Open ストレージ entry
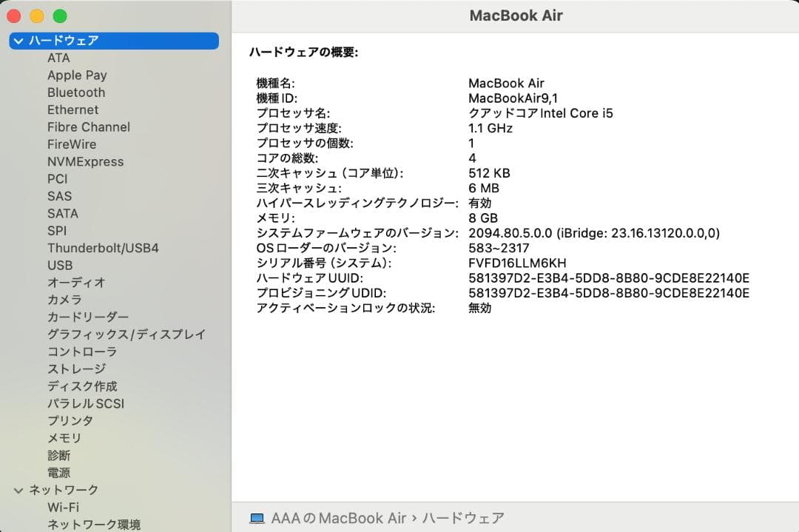The height and width of the screenshot is (532, 799). coord(76,369)
